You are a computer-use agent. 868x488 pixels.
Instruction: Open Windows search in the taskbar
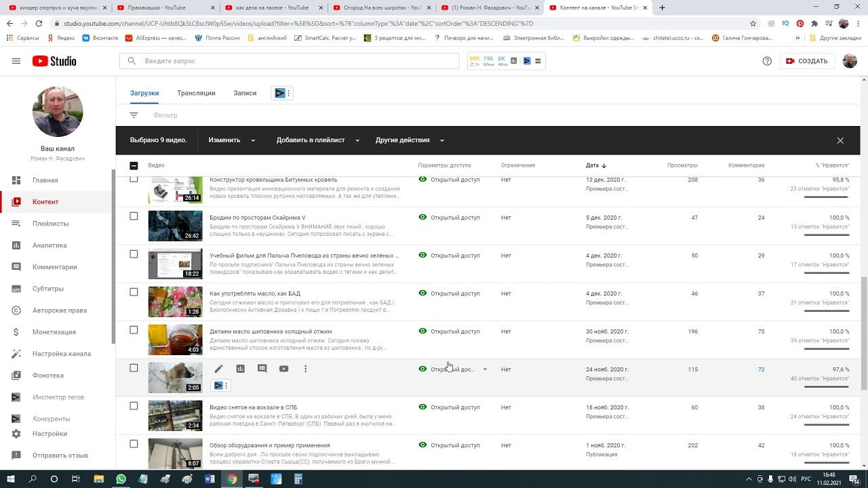click(x=33, y=479)
